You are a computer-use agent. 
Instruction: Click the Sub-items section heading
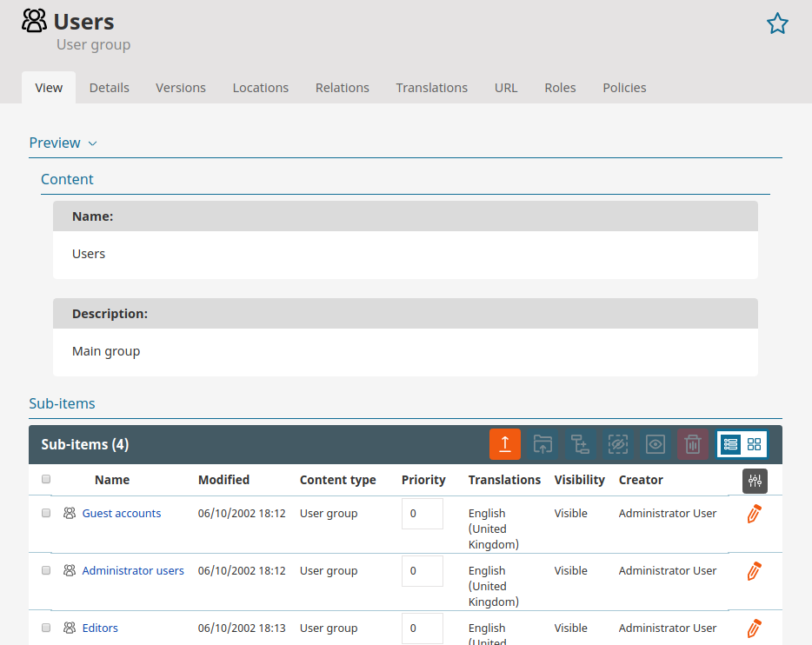(x=62, y=403)
